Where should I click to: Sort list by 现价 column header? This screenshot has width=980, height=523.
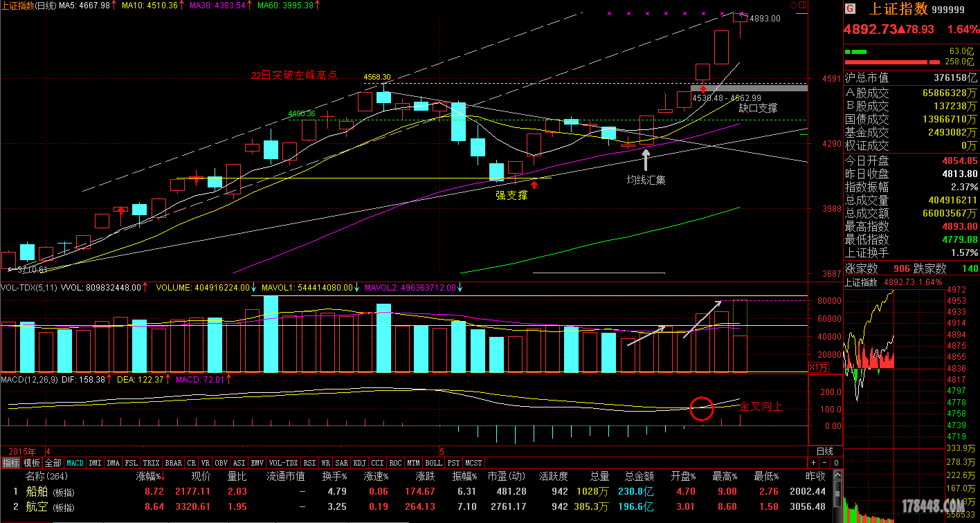point(200,477)
